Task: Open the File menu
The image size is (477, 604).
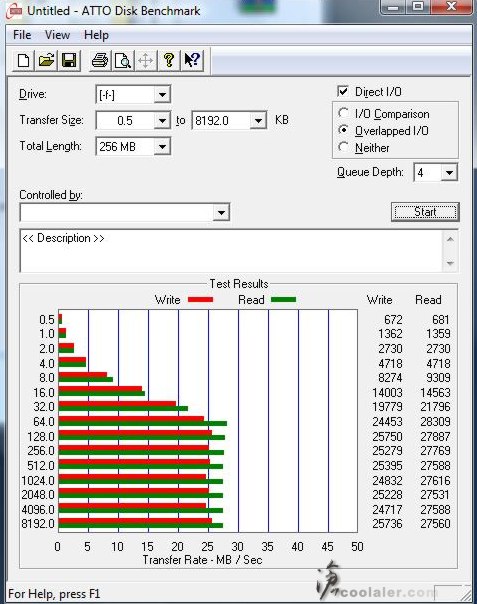Action: (22, 35)
